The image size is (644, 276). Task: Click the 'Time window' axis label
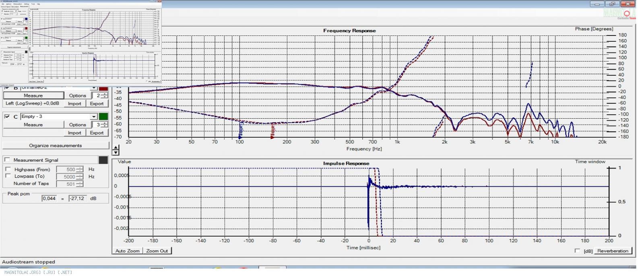590,161
